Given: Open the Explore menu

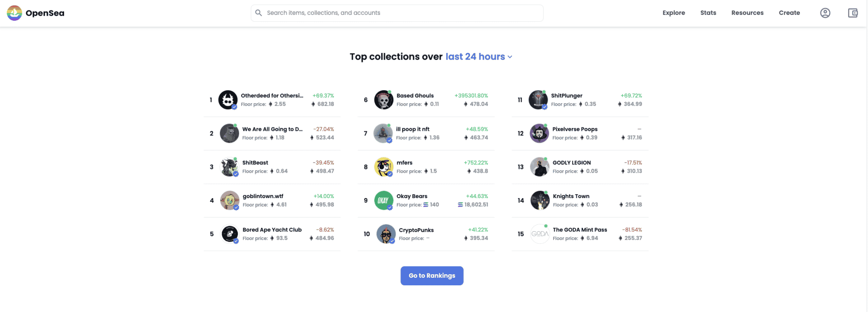Looking at the screenshot, I should click(673, 13).
